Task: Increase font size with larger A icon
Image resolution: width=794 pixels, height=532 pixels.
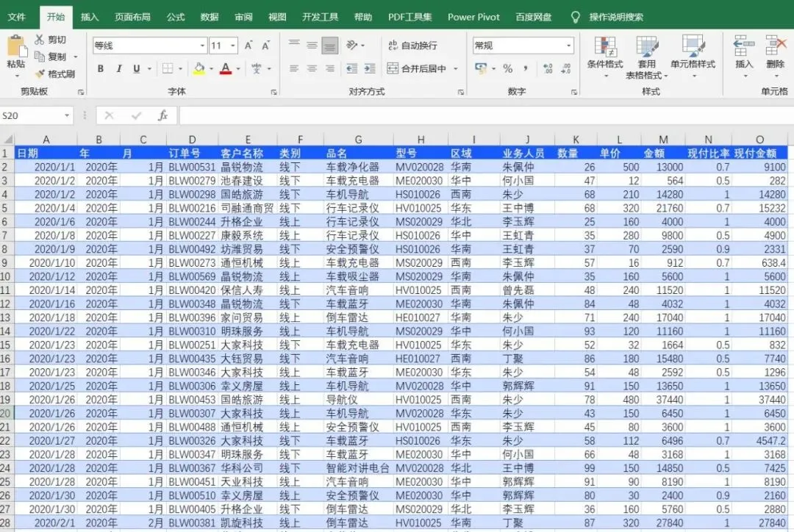Action: 248,46
